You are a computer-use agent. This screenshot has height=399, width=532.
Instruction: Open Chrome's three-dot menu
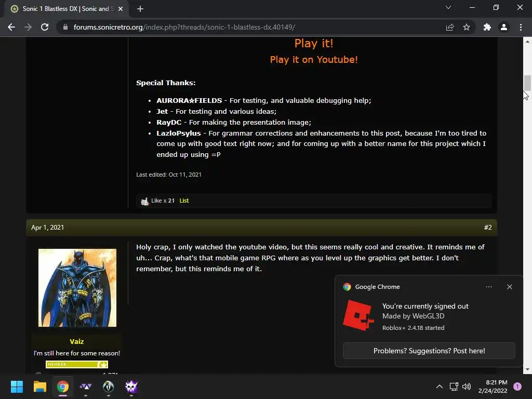(521, 27)
